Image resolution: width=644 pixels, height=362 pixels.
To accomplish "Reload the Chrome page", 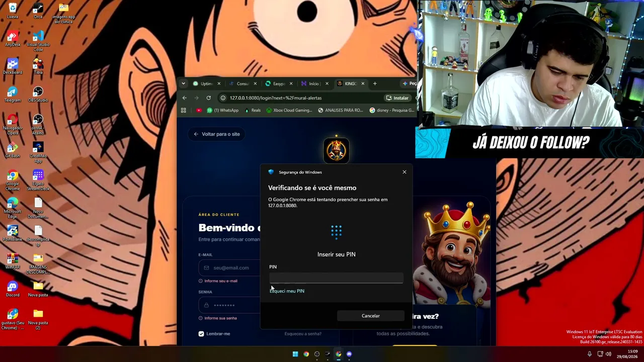I will [208, 98].
